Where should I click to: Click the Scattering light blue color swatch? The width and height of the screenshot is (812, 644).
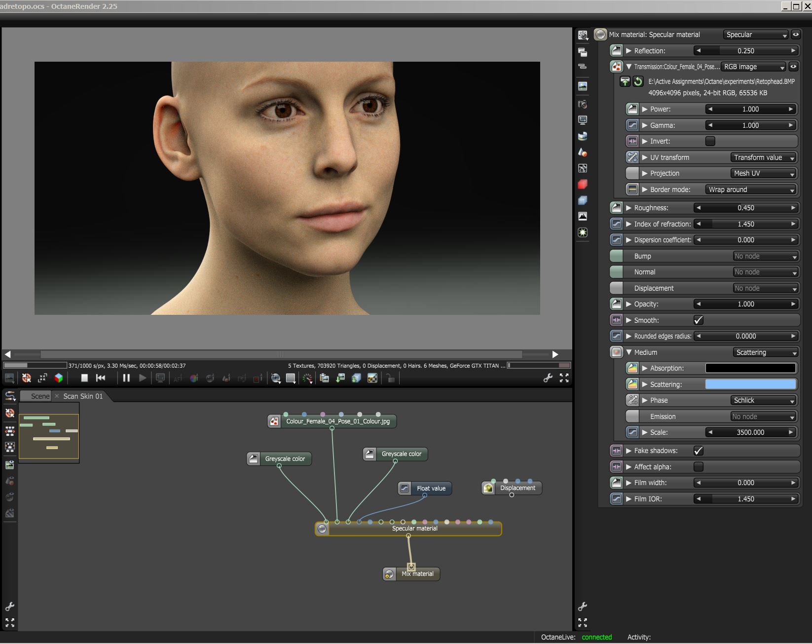click(750, 384)
